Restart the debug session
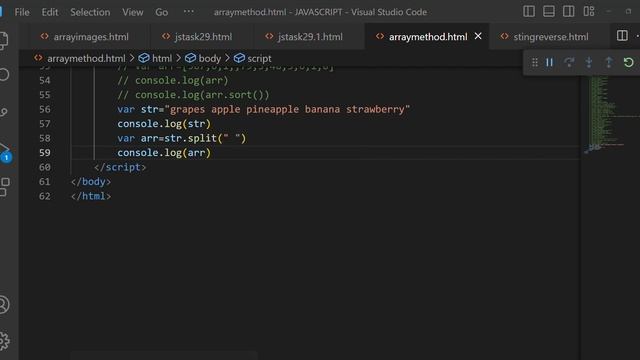This screenshot has width=640, height=360. (629, 62)
